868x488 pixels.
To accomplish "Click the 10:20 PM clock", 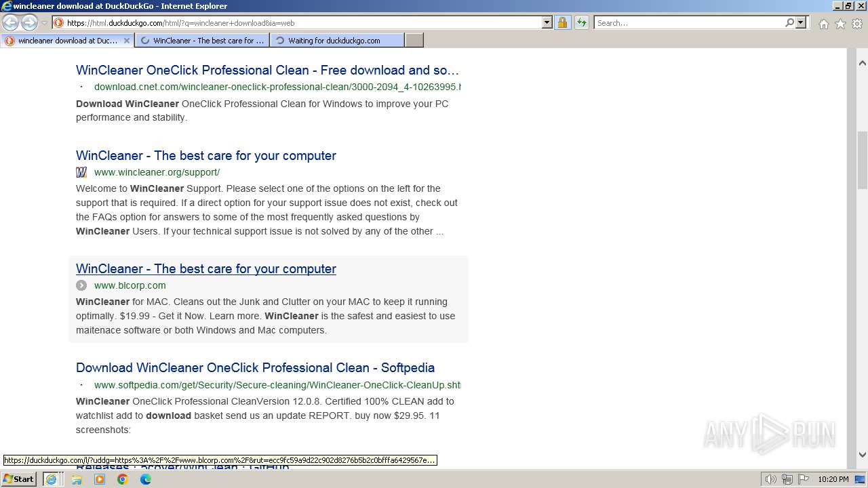I will point(833,479).
